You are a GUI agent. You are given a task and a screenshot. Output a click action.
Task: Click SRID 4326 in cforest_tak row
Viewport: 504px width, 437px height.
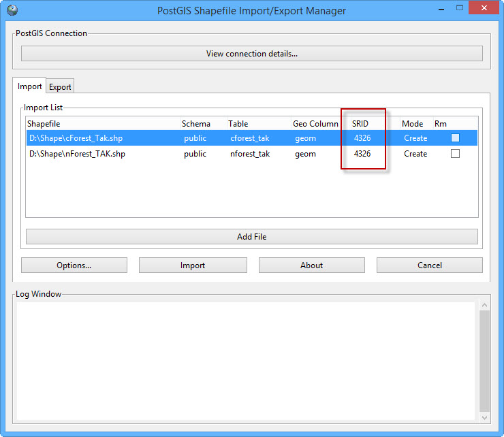[x=362, y=138]
